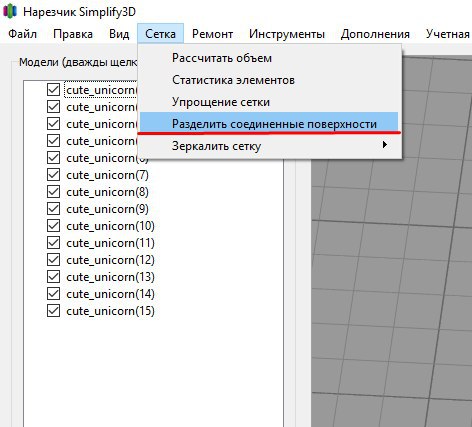Expand the arrow next to Зеркалить сетку

[x=385, y=145]
